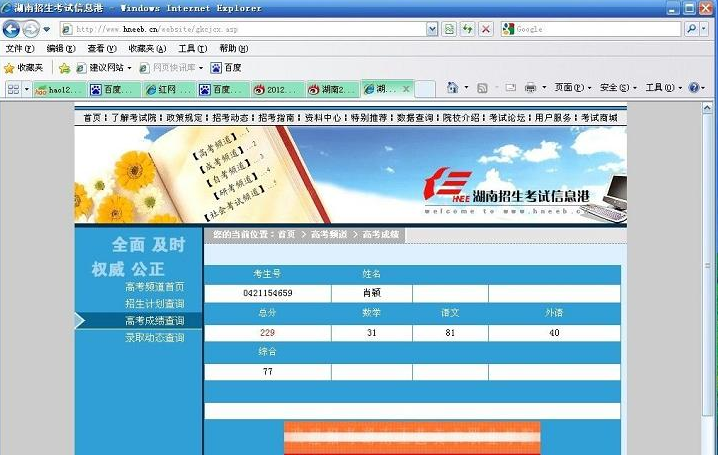This screenshot has height=455, width=718.
Task: Click the 资料中心 navigation link
Action: coord(322,118)
